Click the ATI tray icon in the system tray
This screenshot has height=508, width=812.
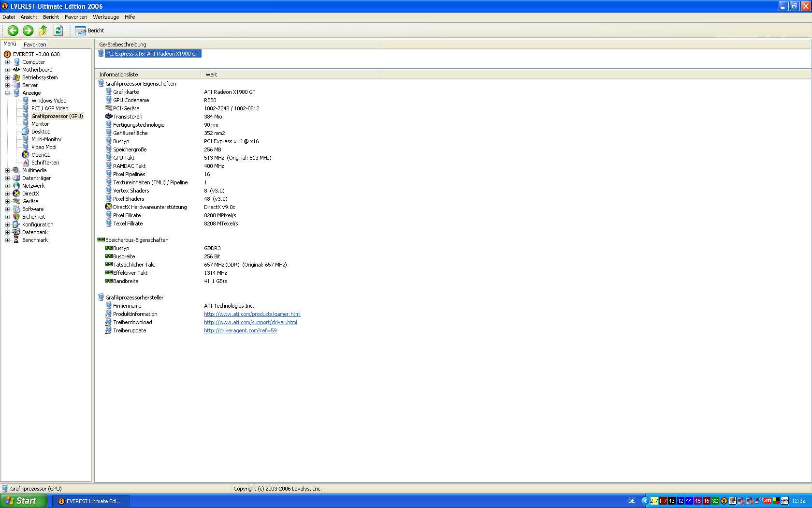[768, 501]
